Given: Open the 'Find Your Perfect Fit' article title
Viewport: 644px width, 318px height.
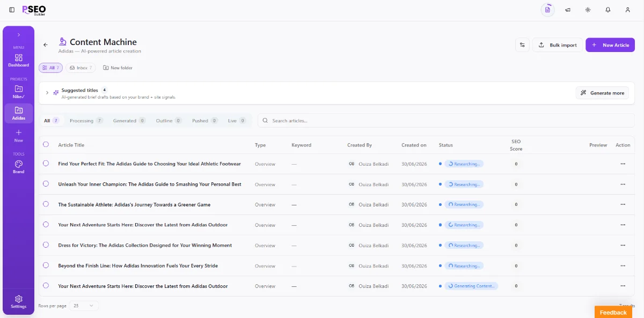Looking at the screenshot, I should pos(150,164).
